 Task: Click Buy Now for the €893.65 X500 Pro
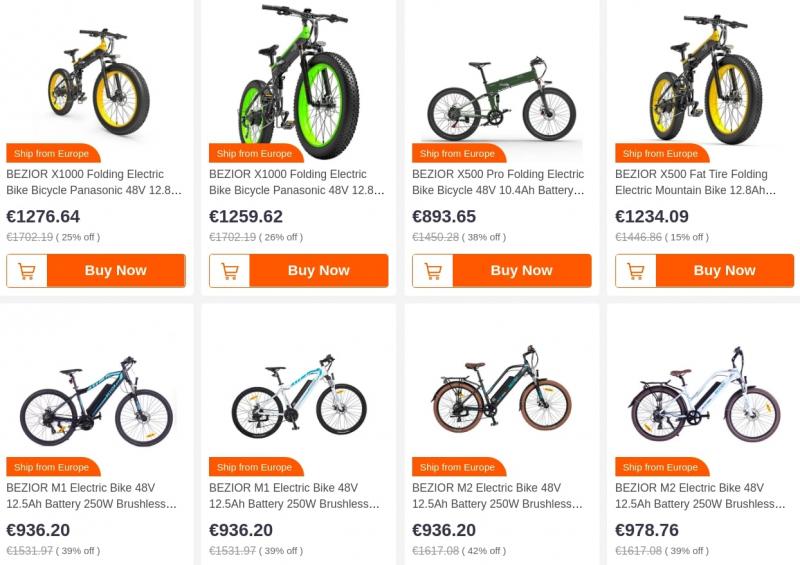[x=521, y=271]
